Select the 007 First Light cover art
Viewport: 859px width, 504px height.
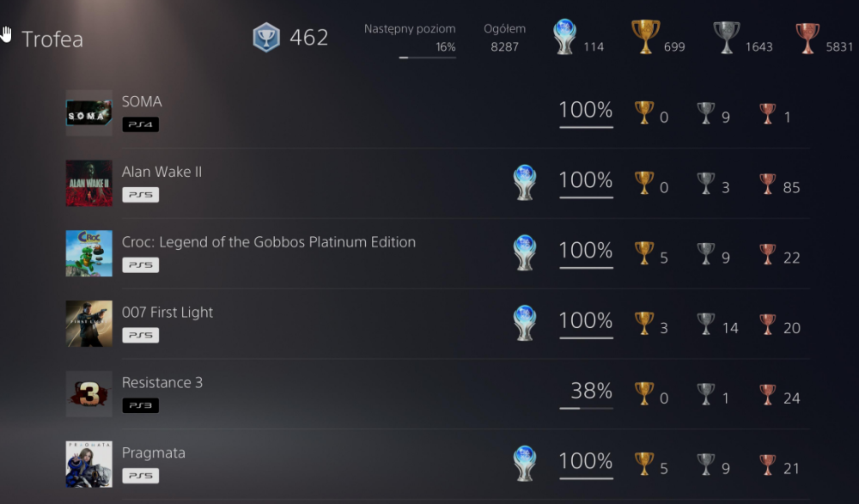[x=88, y=323]
